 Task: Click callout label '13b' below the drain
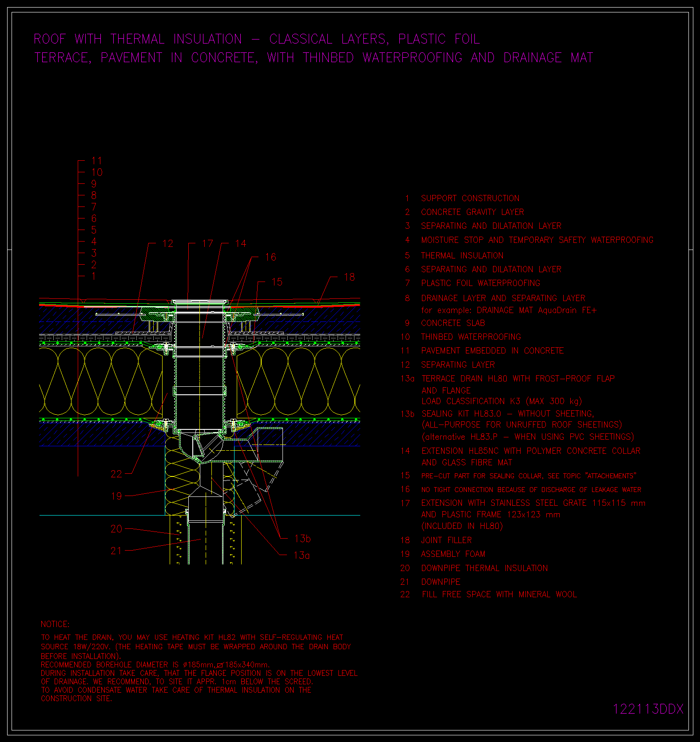pos(302,539)
